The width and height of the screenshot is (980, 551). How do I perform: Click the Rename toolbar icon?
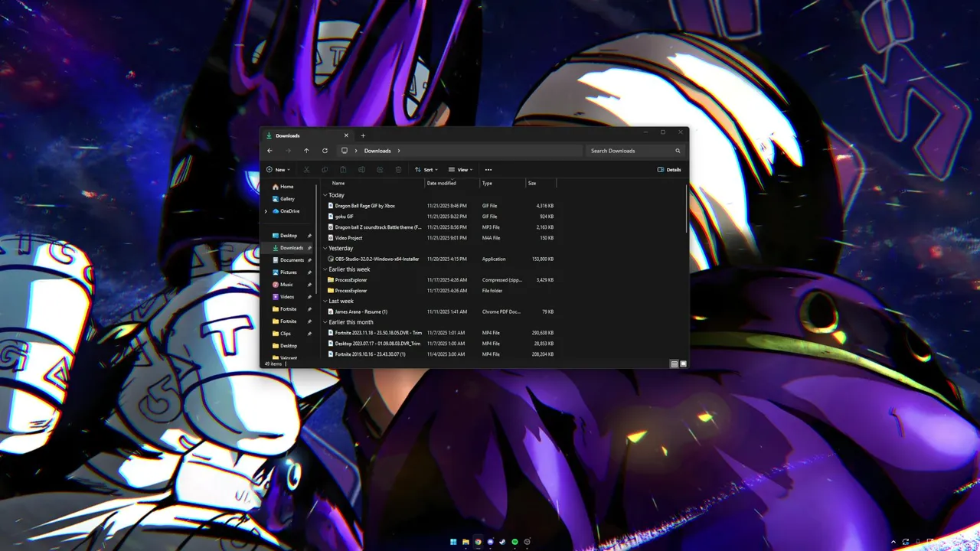[361, 170]
